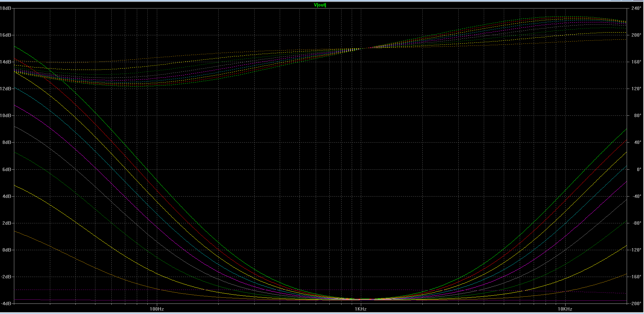
Task: Pick the 10dB magnitude axis label
Action: click(x=6, y=115)
